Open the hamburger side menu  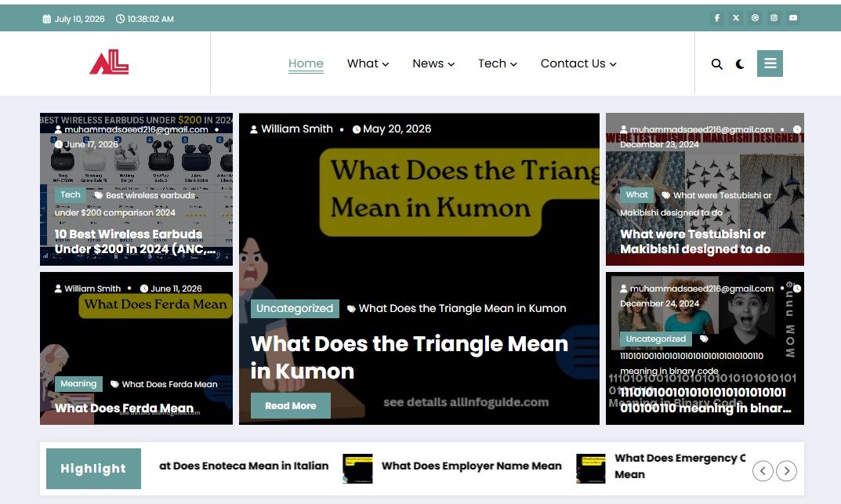[770, 63]
